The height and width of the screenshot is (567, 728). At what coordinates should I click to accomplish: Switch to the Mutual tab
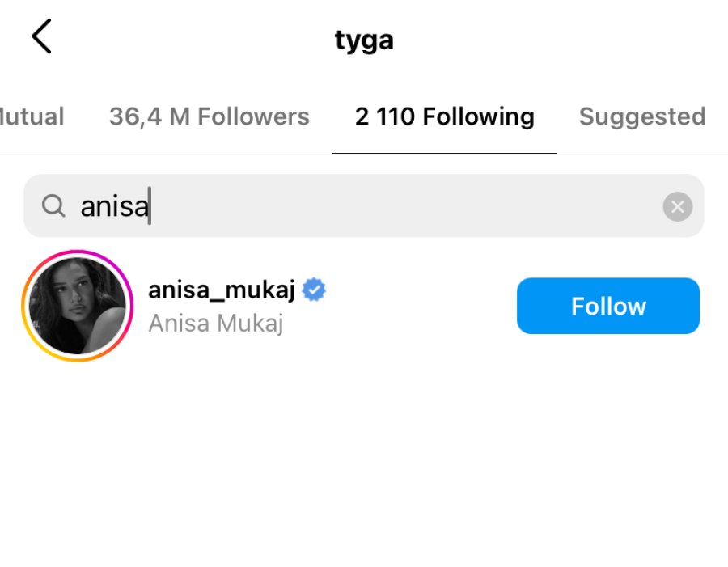32,116
